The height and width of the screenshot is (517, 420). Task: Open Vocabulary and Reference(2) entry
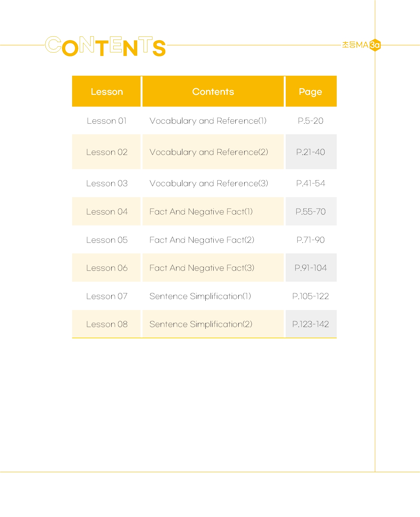(x=209, y=152)
